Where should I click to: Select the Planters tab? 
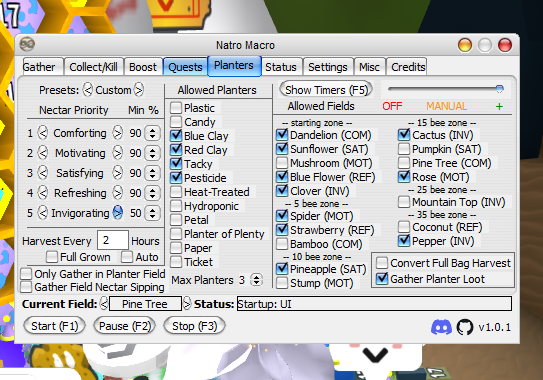pyautogui.click(x=234, y=66)
